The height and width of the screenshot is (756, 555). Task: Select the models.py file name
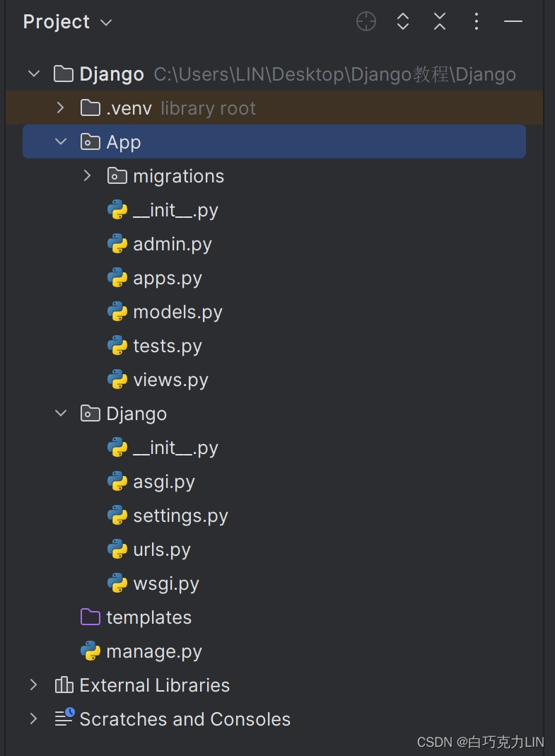click(177, 313)
